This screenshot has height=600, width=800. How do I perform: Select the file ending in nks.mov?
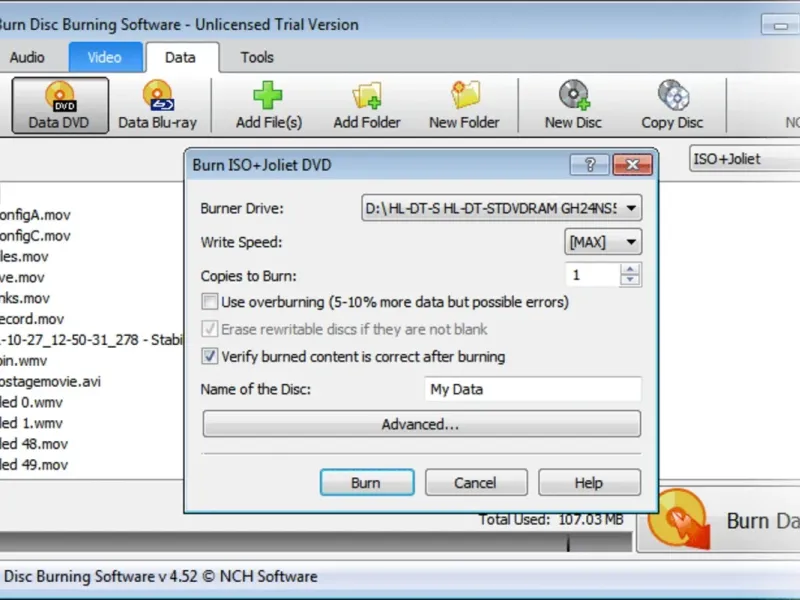25,298
